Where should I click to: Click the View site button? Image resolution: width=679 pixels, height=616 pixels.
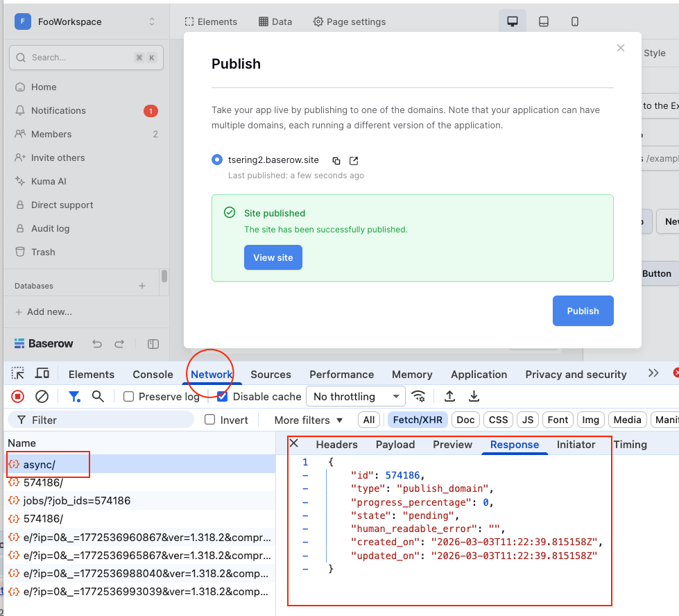(273, 257)
